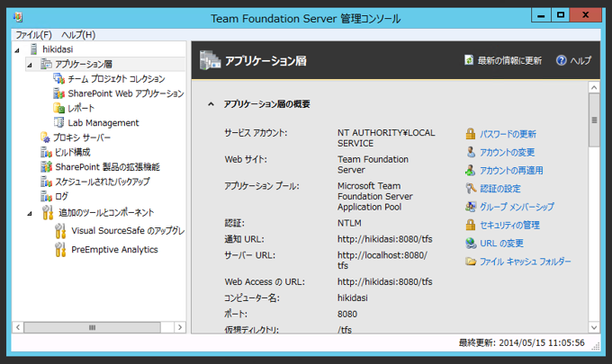Click the Lab Management tree icon
The width and height of the screenshot is (612, 364).
(x=58, y=123)
